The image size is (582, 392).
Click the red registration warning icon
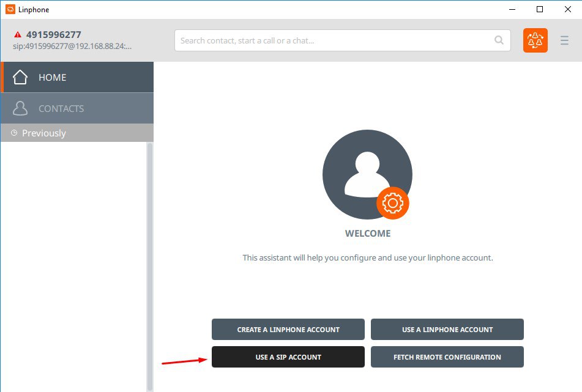18,34
